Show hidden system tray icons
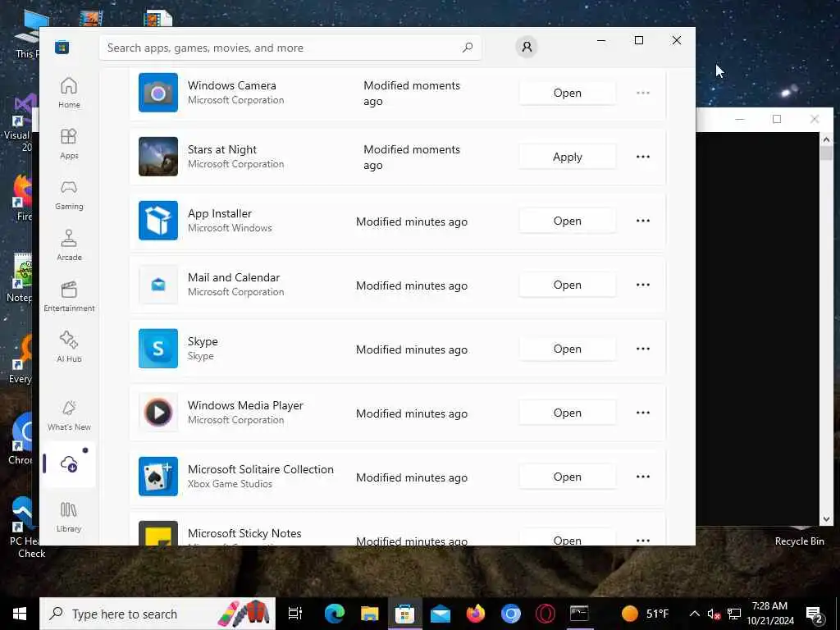The image size is (840, 630). [x=694, y=614]
